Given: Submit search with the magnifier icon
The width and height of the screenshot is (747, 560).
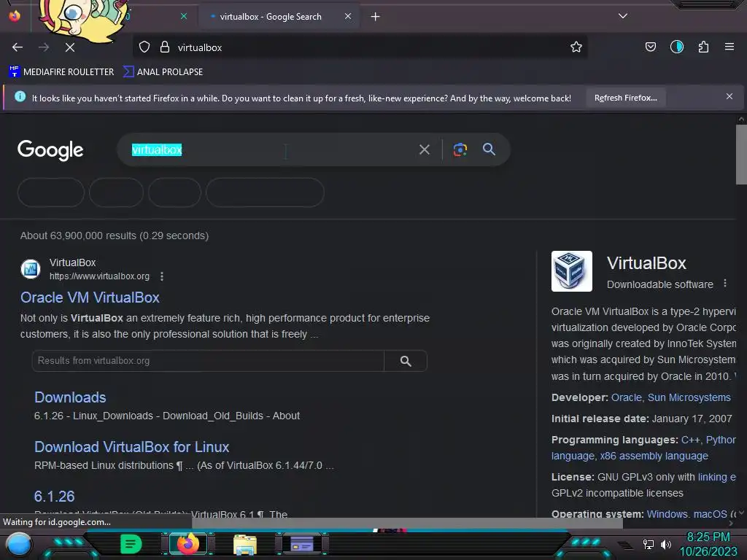Looking at the screenshot, I should click(x=489, y=149).
